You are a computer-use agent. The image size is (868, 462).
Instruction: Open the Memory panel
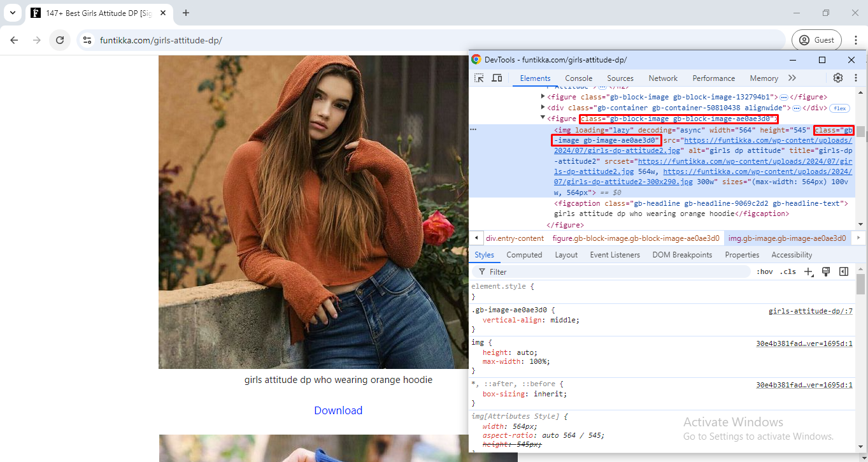[764, 78]
